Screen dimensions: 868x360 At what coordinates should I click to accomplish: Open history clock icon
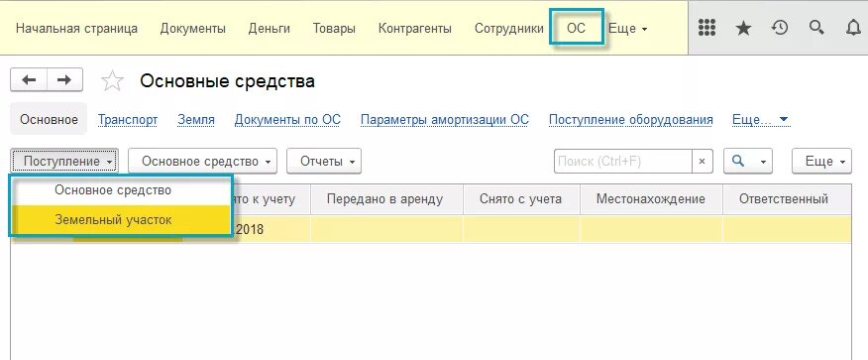point(780,28)
